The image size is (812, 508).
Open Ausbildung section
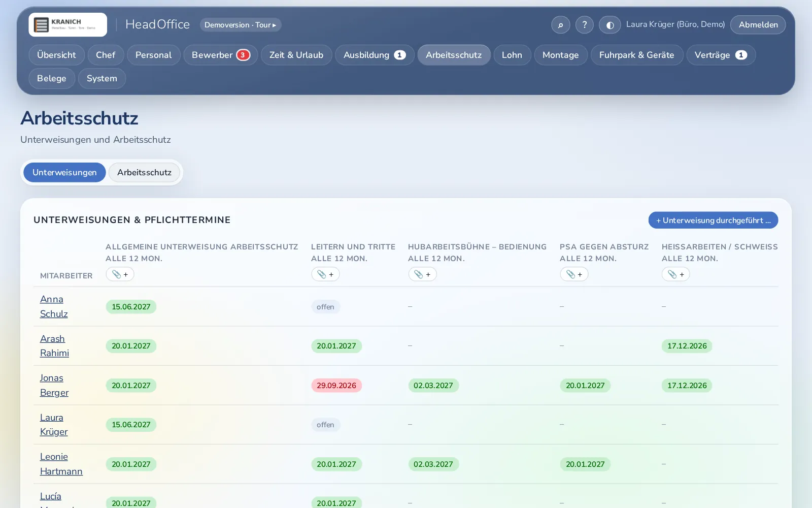[x=375, y=55]
